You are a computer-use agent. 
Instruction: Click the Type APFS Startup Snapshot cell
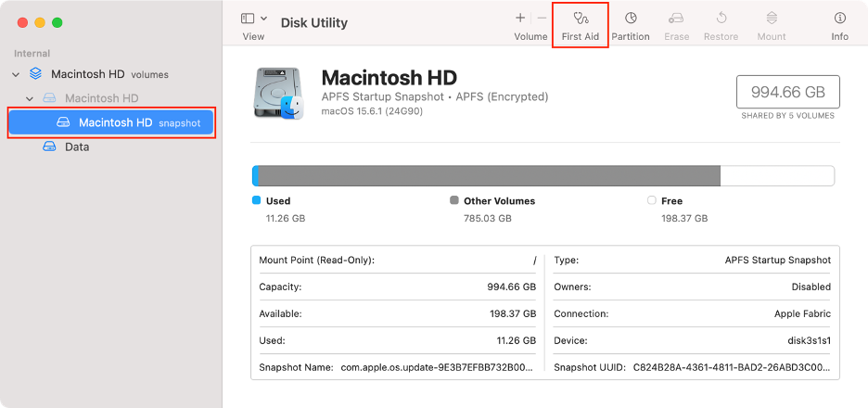692,261
